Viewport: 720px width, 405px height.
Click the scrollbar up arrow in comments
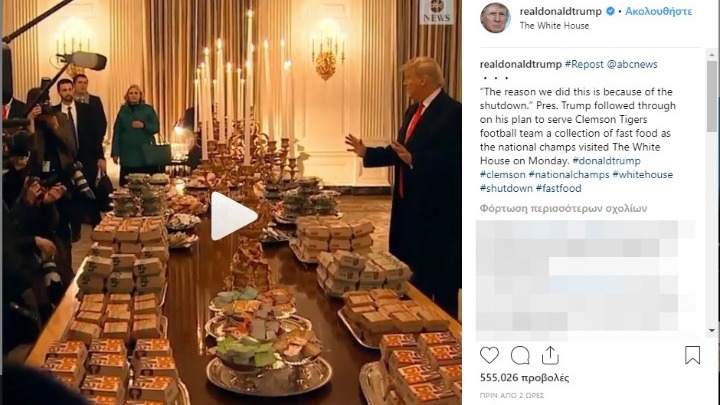point(712,55)
